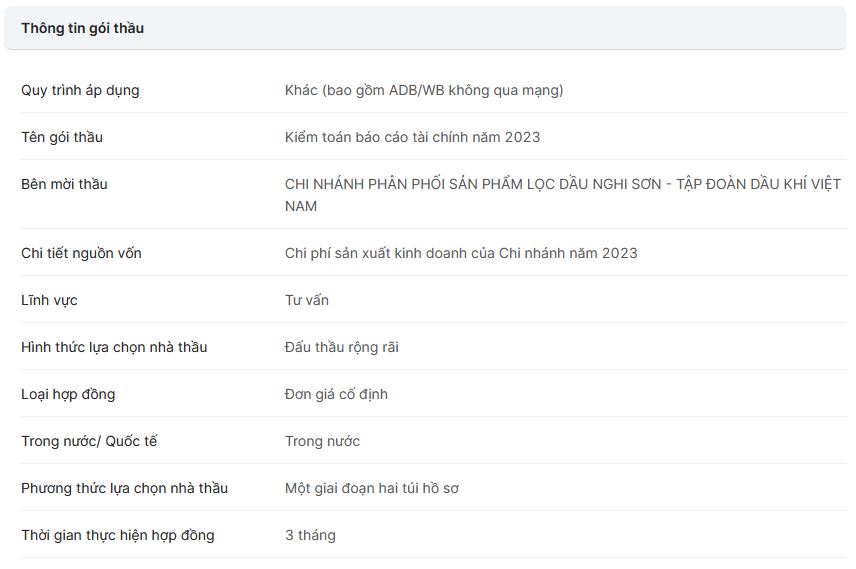Click the 'Chi phí sản xuất kinh doanh' value

[x=461, y=253]
